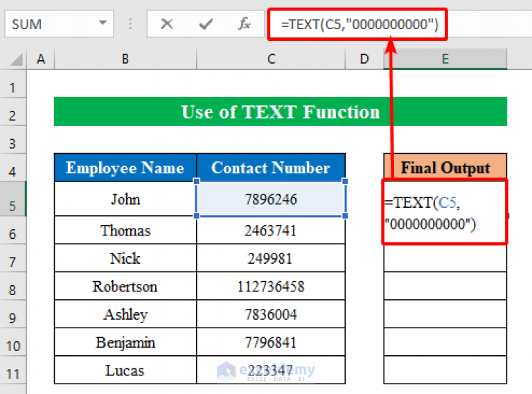Viewport: 532px width, 394px height.
Task: Expand the Name Box dropdown arrow
Action: tap(103, 23)
